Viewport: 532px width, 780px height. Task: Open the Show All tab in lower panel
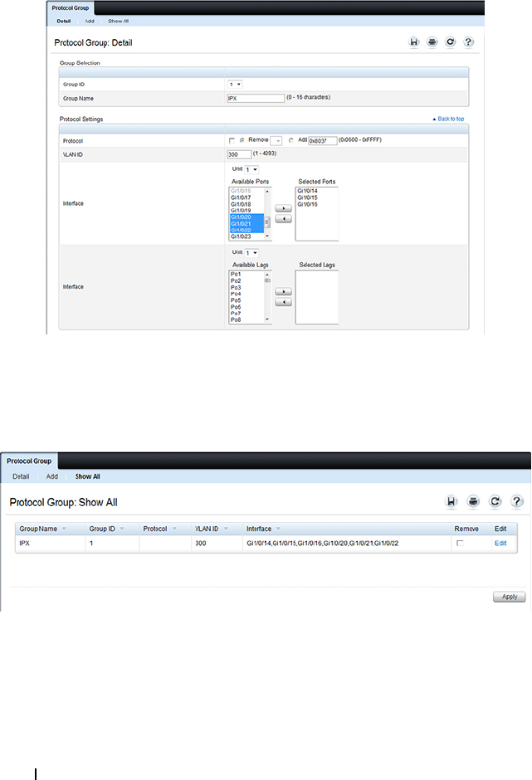pos(88,476)
